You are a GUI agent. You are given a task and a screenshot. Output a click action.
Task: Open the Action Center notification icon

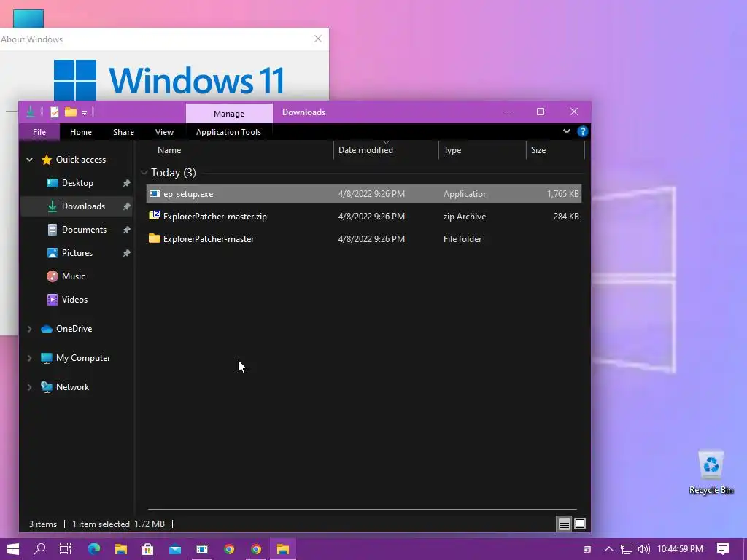point(723,549)
